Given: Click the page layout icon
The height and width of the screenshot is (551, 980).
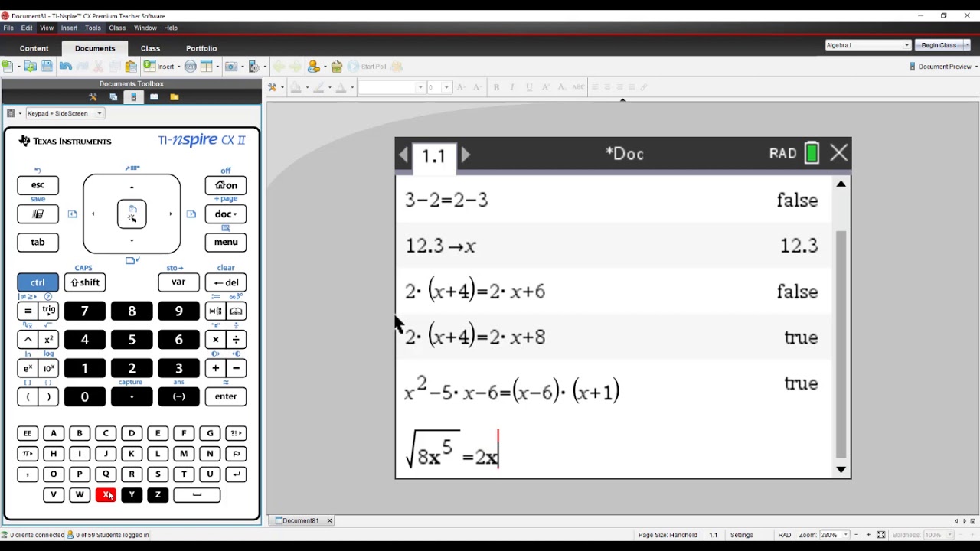Looking at the screenshot, I should [x=207, y=67].
